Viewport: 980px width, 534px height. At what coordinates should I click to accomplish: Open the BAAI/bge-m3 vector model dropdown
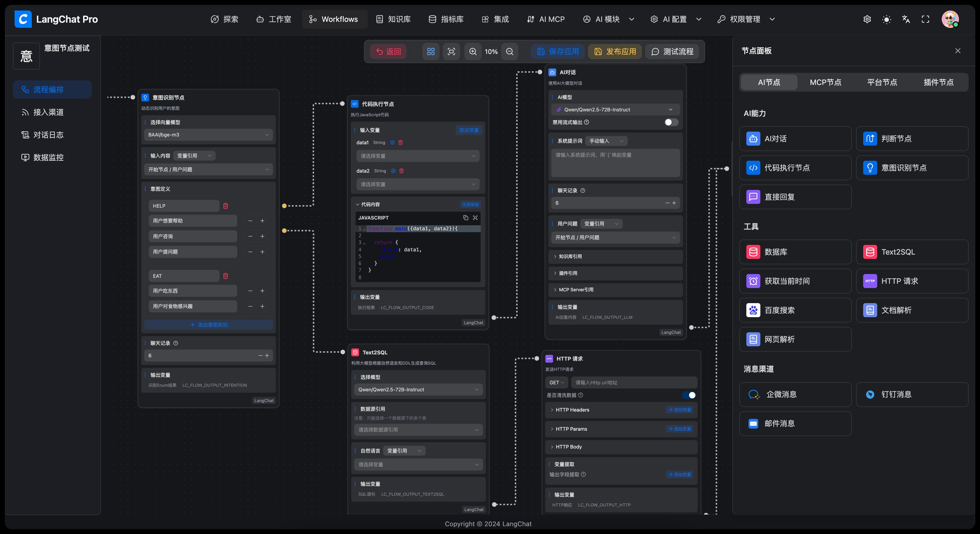[208, 135]
